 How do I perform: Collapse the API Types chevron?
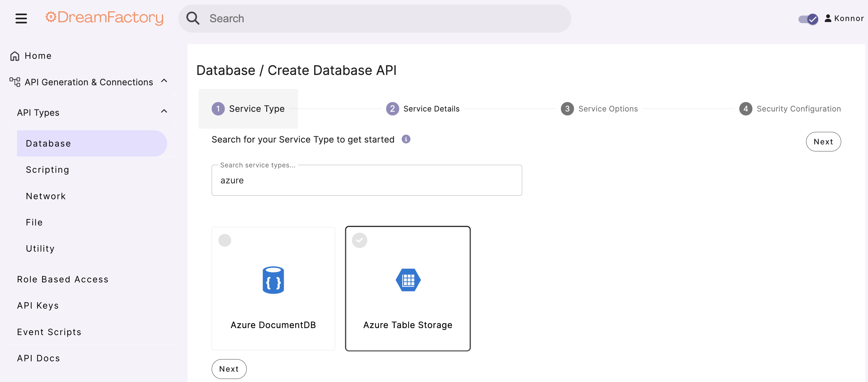[164, 111]
